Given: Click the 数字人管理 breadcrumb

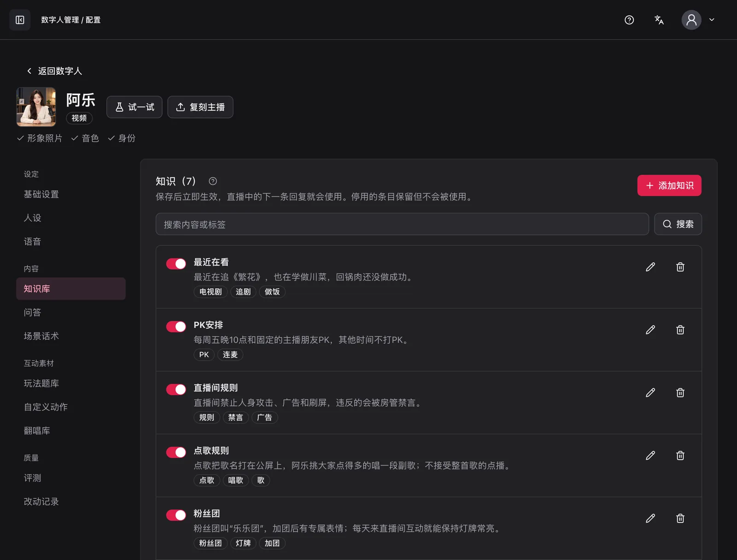Looking at the screenshot, I should click(x=60, y=20).
